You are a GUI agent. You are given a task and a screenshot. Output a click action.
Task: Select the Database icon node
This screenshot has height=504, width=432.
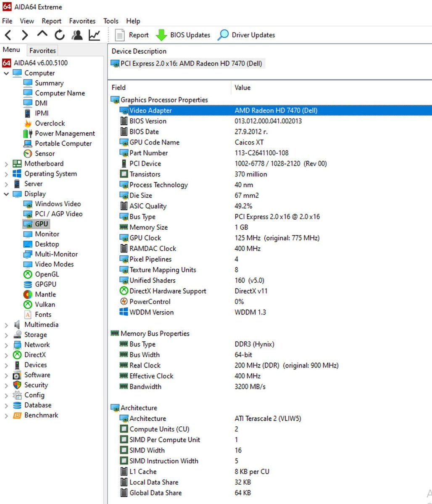pyautogui.click(x=32, y=405)
